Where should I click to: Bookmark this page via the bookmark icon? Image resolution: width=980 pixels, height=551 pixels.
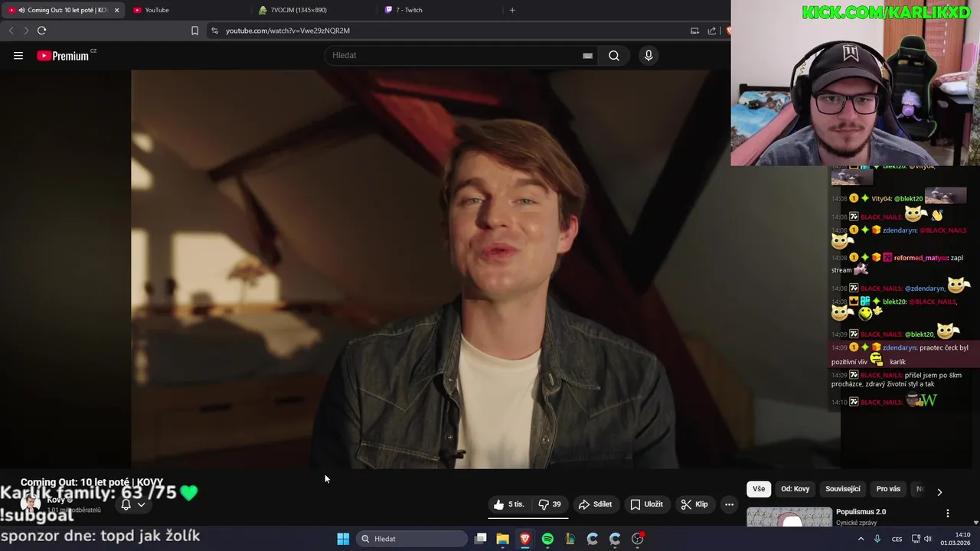coord(194,31)
